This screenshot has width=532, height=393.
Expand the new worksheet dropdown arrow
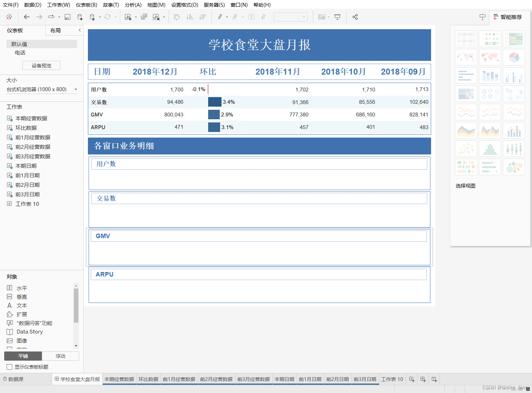(x=136, y=17)
